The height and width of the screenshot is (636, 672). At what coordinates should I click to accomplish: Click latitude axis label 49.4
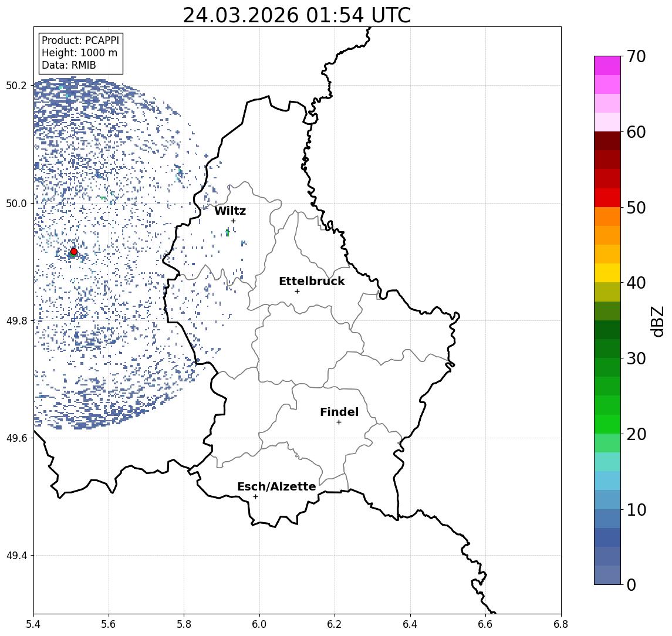tap(16, 556)
